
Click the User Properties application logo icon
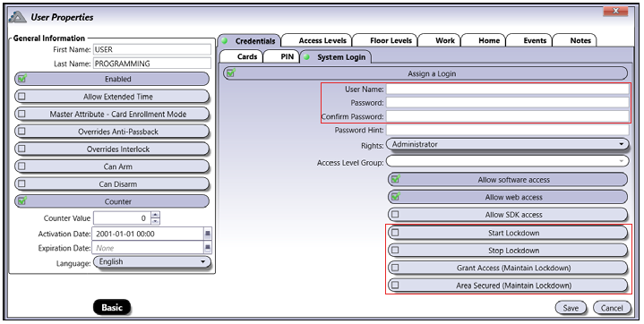coord(18,17)
